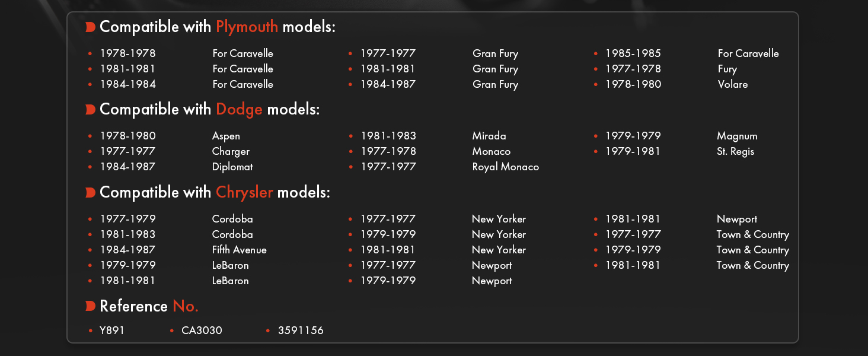Click "Cordoba" in the 1981-1983 row
The width and height of the screenshot is (868, 356).
point(232,234)
